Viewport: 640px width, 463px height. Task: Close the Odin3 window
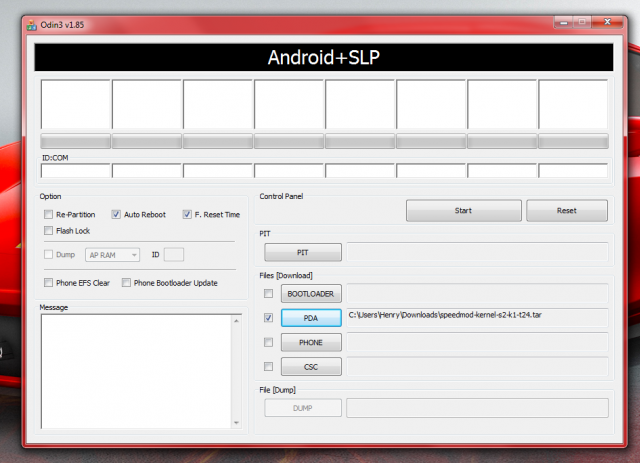pyautogui.click(x=607, y=22)
